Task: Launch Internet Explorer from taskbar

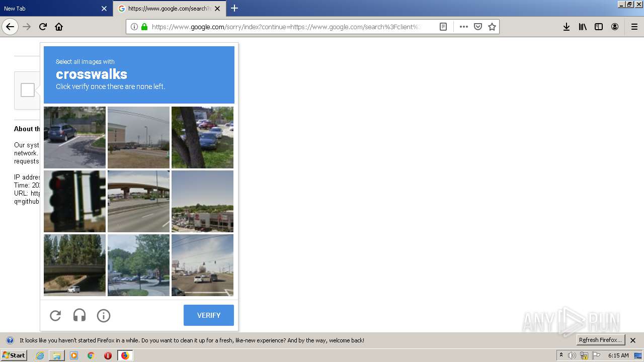Action: point(40,355)
